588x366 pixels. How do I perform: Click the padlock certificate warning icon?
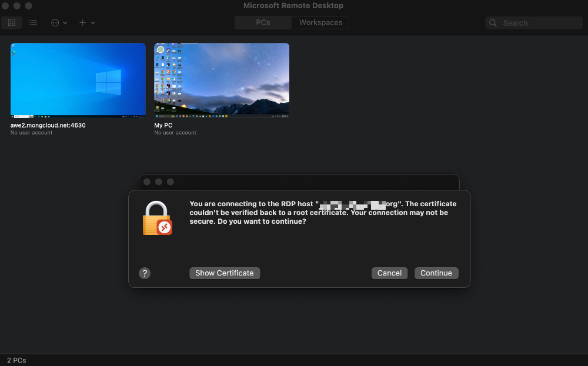pos(157,219)
